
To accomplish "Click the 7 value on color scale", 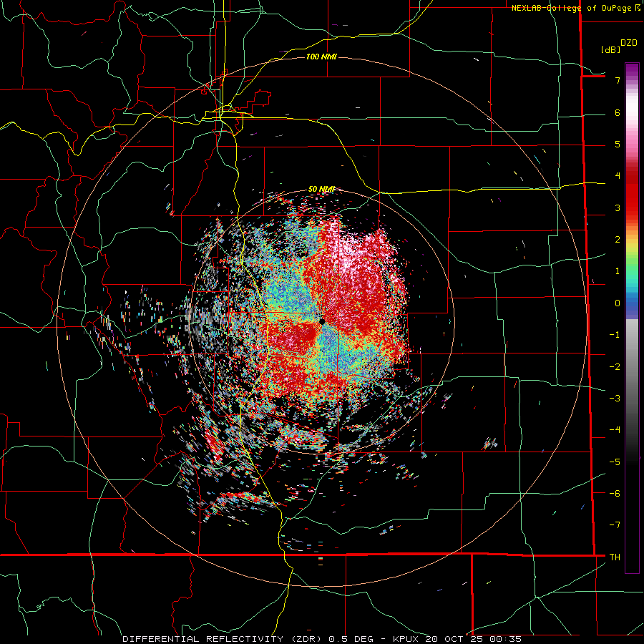I will click(x=618, y=80).
